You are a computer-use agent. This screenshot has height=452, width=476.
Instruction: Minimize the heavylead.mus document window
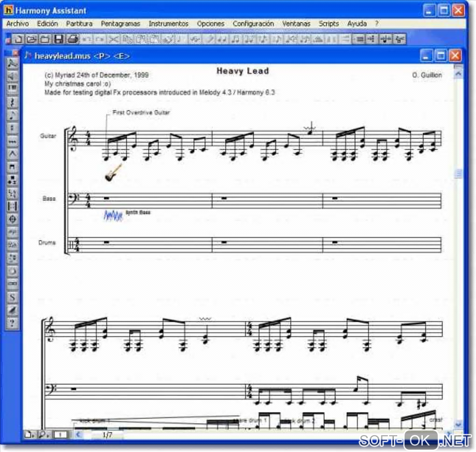click(426, 56)
